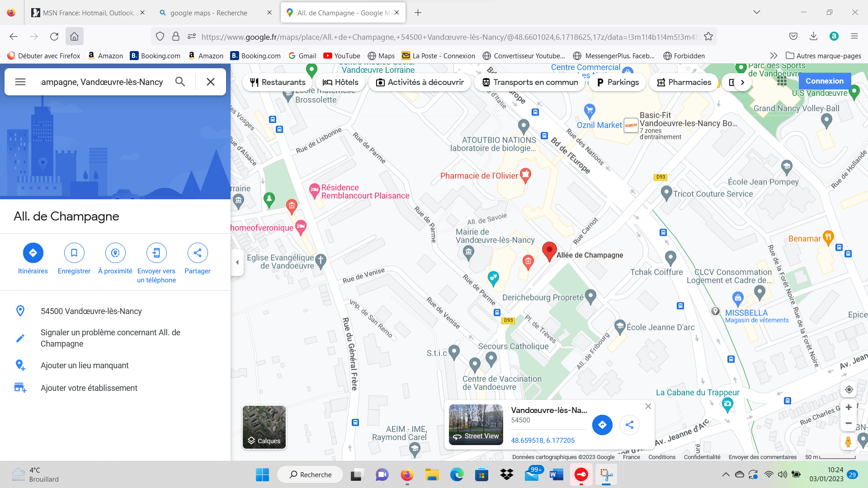Collapse the side panel arrow
Image resolution: width=868 pixels, height=488 pixels.
click(x=237, y=262)
